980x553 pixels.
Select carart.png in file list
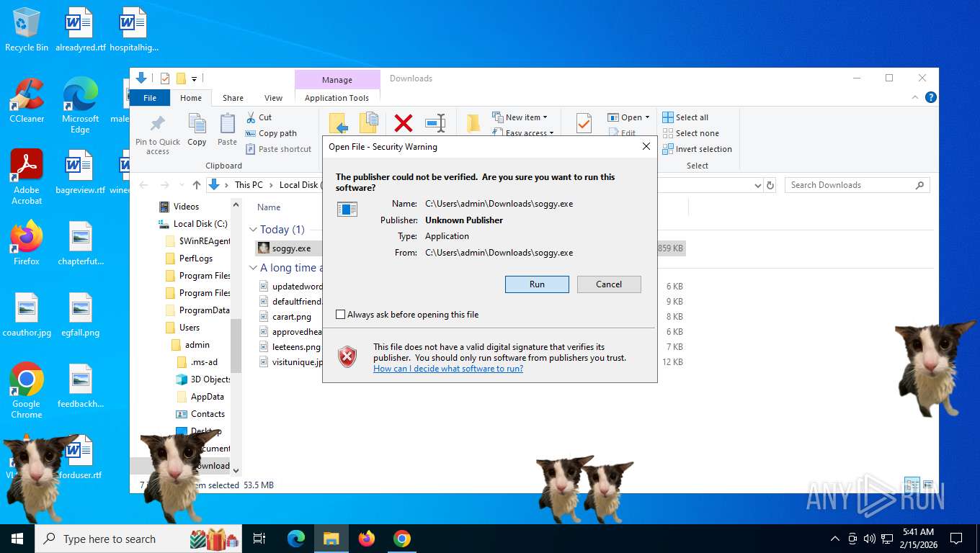(291, 317)
